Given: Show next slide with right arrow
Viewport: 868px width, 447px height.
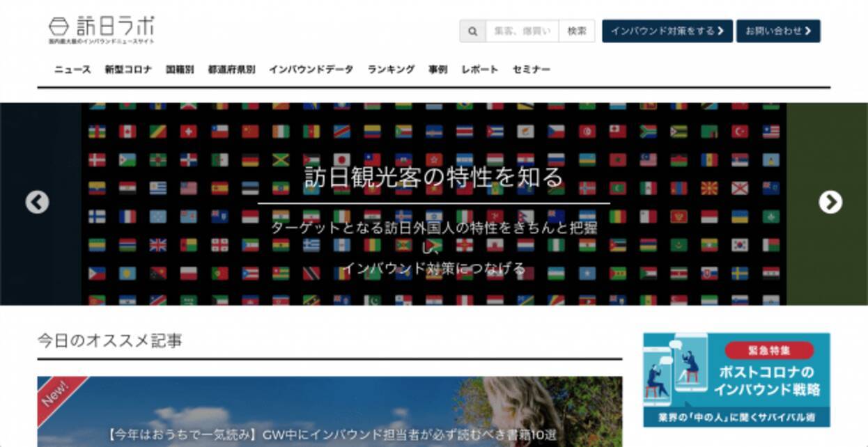Looking at the screenshot, I should 830,202.
